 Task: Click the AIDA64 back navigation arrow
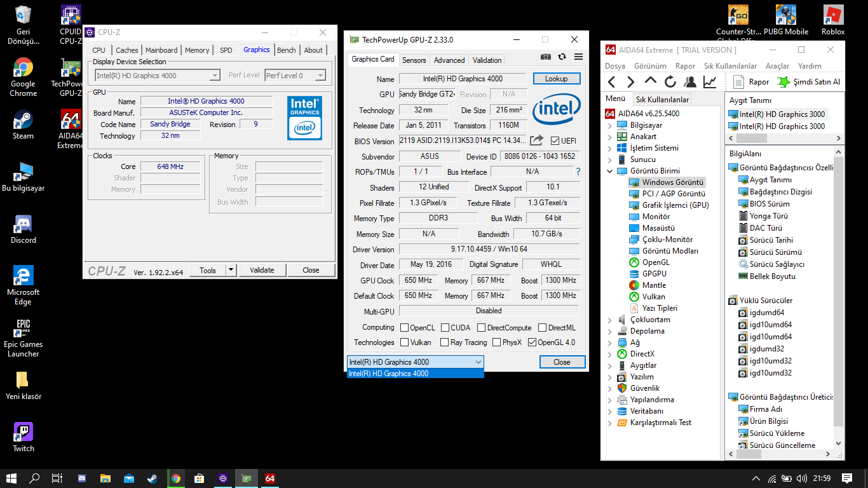(612, 82)
